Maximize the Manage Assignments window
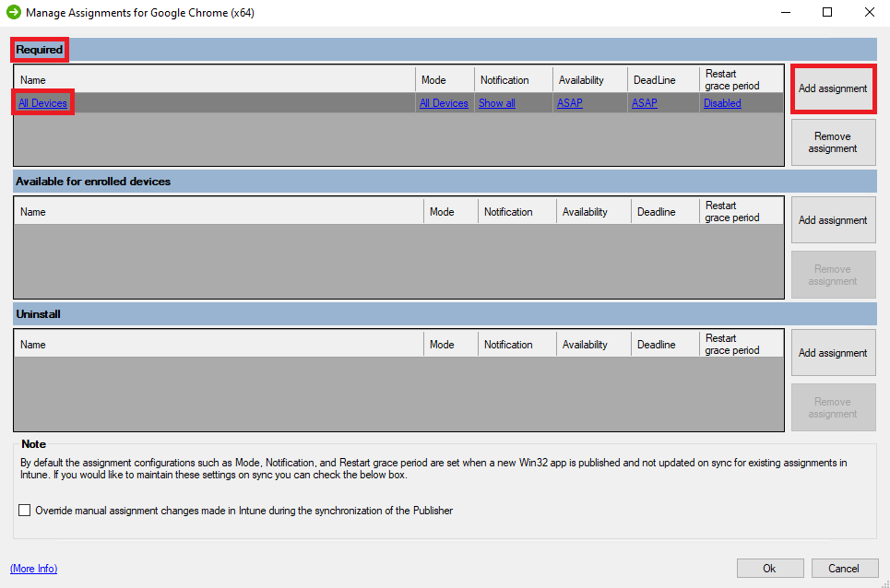 [827, 12]
